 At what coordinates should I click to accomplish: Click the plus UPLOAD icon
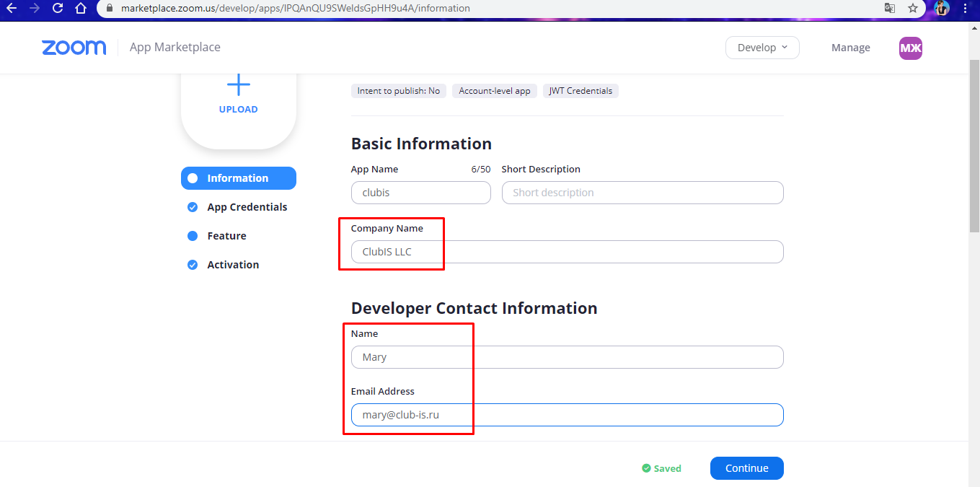[239, 85]
